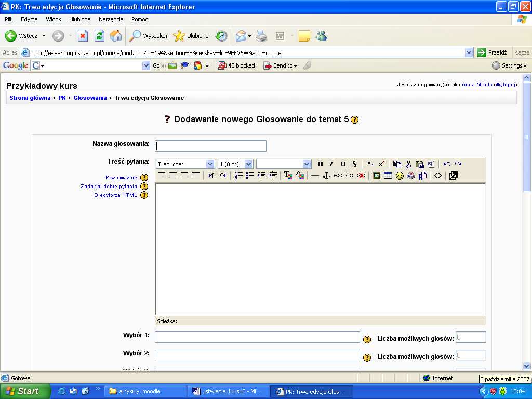Insert a special character from the editor toolbar
Viewport: 532px width, 399px height.
pyautogui.click(x=411, y=176)
